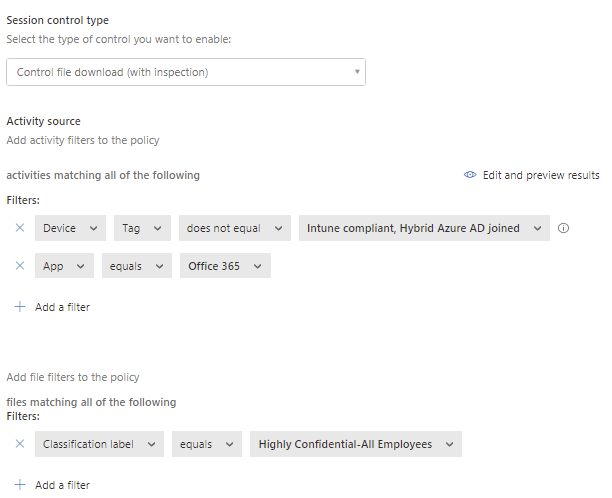Open the App filter dropdown
Screen dimensions: 612x498
pyautogui.click(x=64, y=266)
